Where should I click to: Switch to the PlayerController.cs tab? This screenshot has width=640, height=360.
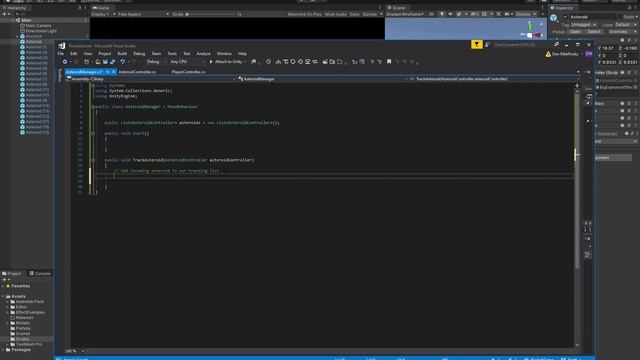coord(188,72)
